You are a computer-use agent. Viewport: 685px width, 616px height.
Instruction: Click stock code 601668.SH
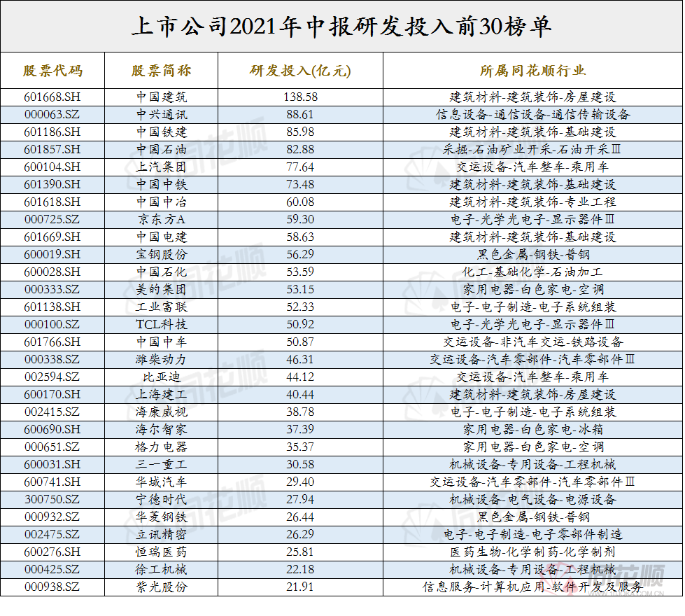pyautogui.click(x=52, y=97)
